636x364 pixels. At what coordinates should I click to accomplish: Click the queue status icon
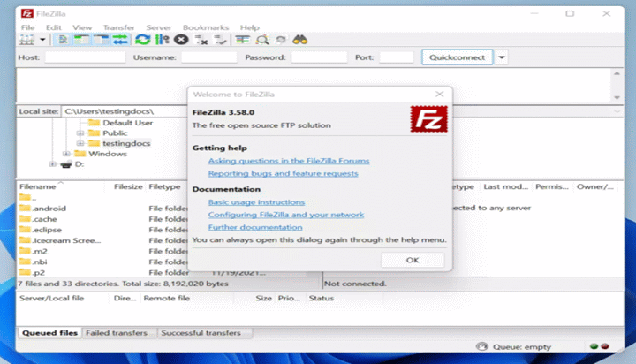[x=482, y=346]
